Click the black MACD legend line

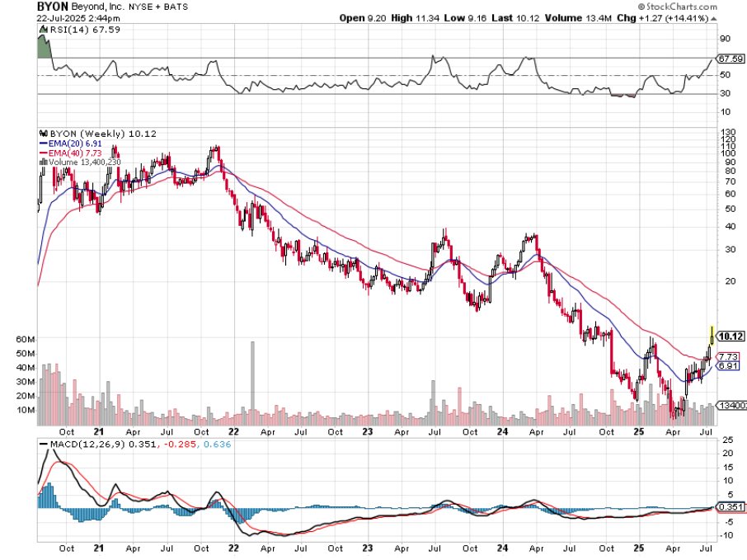tap(44, 445)
